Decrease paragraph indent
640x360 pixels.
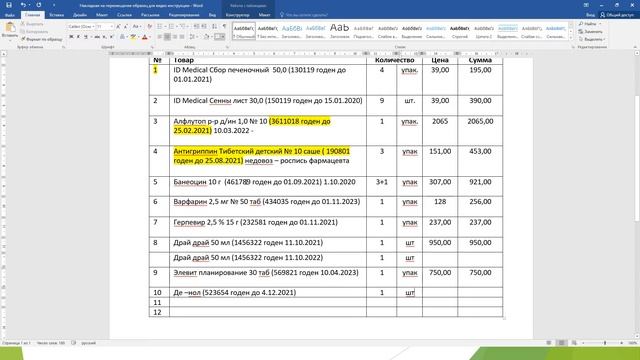point(196,27)
